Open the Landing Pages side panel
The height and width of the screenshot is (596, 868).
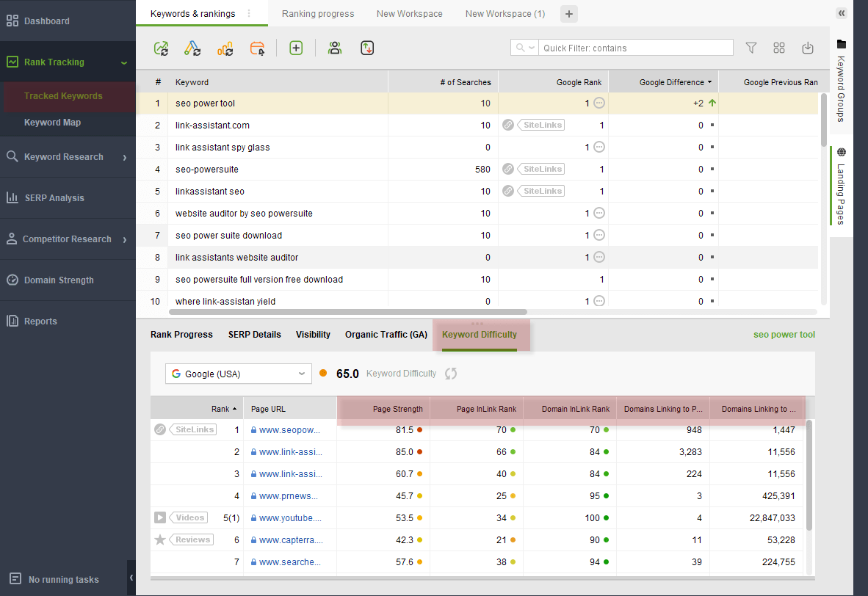click(842, 186)
